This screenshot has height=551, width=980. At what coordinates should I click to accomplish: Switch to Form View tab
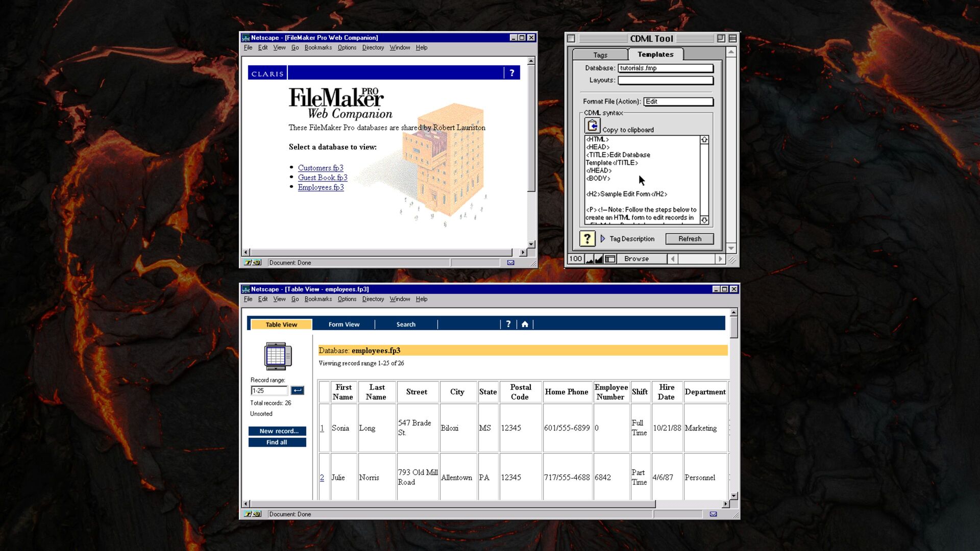[x=344, y=324]
